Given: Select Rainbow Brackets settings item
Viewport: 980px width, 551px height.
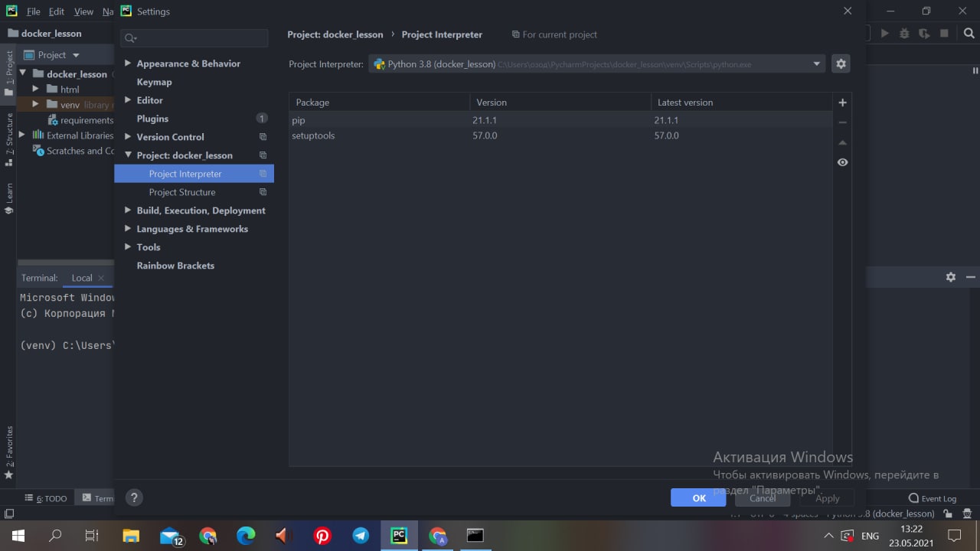Looking at the screenshot, I should (x=175, y=266).
